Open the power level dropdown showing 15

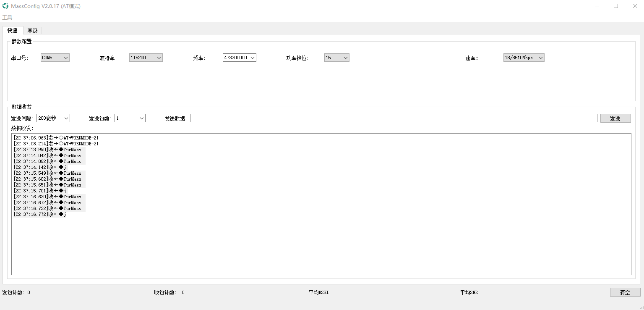336,58
